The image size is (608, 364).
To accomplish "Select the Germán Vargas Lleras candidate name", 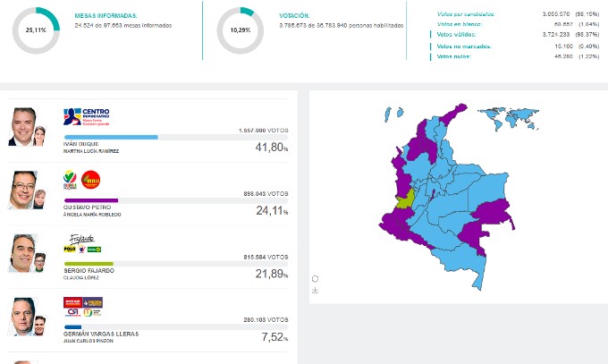I will click(99, 333).
